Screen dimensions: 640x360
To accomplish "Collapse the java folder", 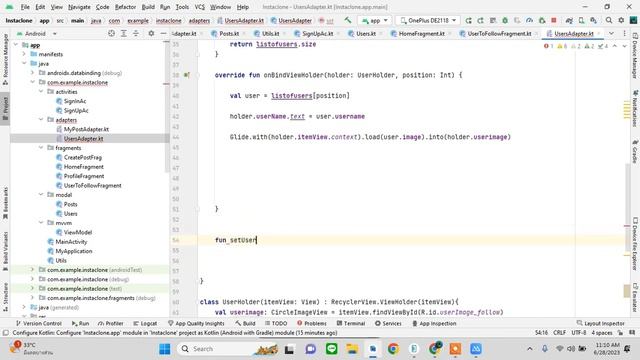I will tap(24, 63).
